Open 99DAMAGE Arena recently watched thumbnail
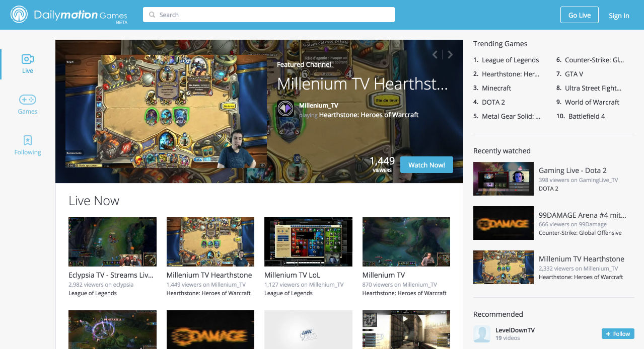Viewport: 644px width, 349px height. pyautogui.click(x=504, y=223)
